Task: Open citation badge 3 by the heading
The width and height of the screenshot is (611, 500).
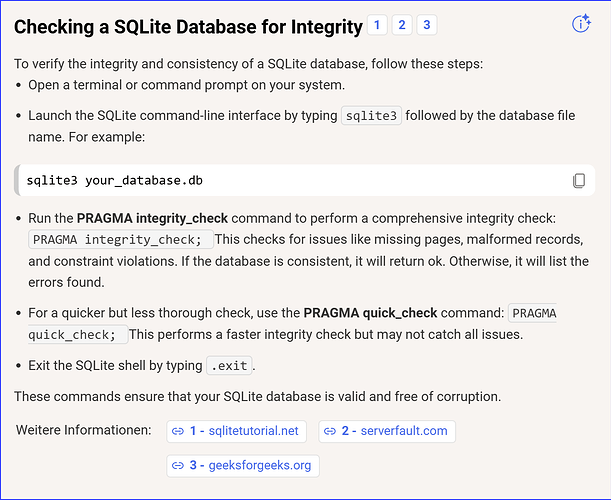Action: click(x=427, y=25)
